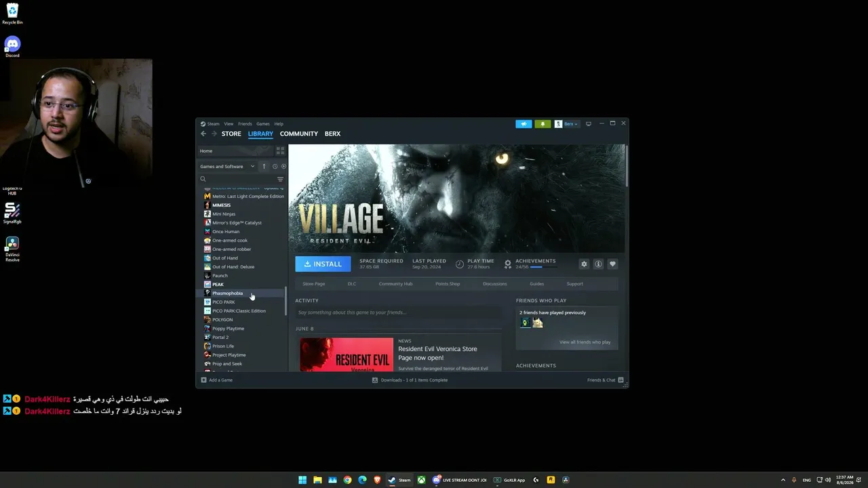Screen dimensions: 868x488
Task: Open second friend avatar in Friends Who Play
Action: pyautogui.click(x=538, y=323)
